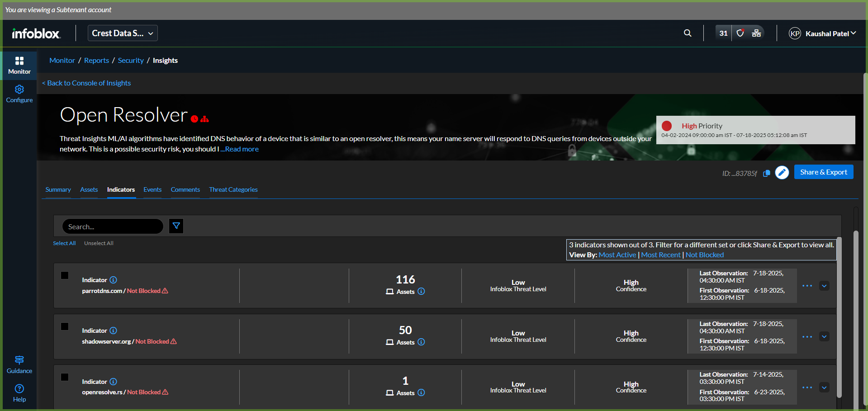Tick the checkbox for parrotdns.com indicator

point(65,275)
